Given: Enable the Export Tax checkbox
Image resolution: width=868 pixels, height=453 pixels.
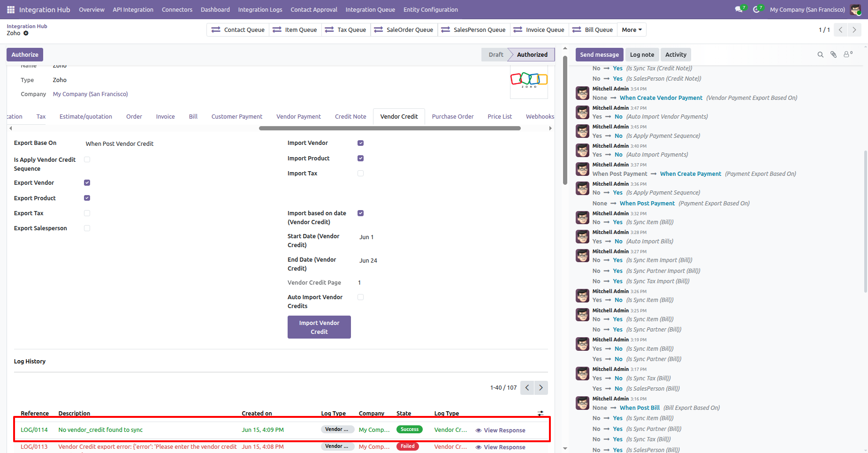Looking at the screenshot, I should [87, 213].
